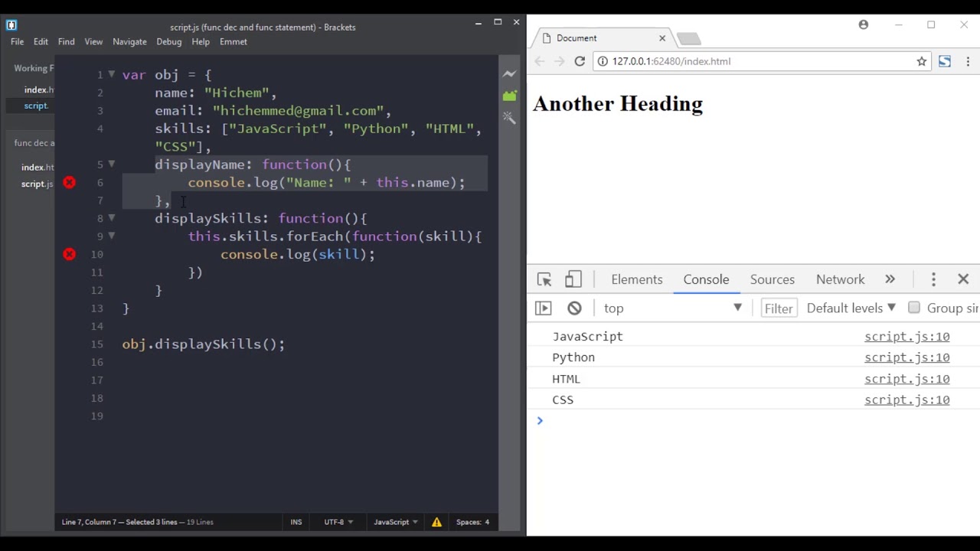
Task: Open script.js:10 link for the JavaScript log
Action: [x=907, y=337]
